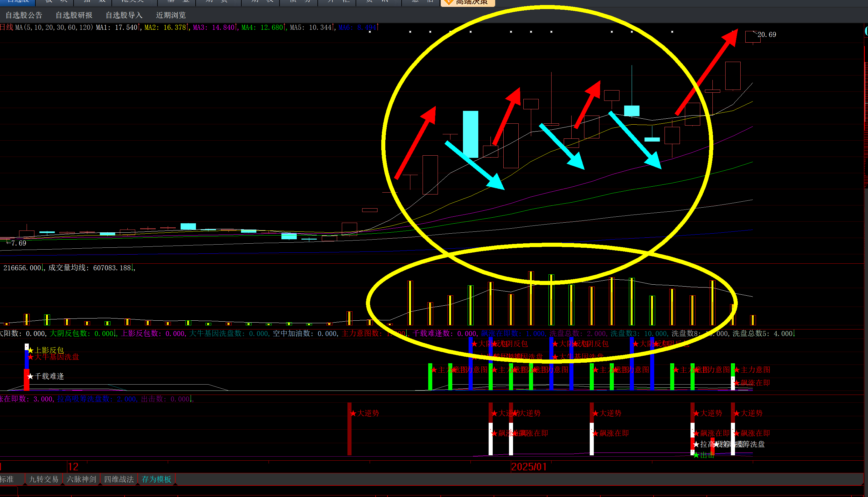Screen dimensions: 868x497
Task: Click the orange 高端决策 button icon
Action: point(449,3)
